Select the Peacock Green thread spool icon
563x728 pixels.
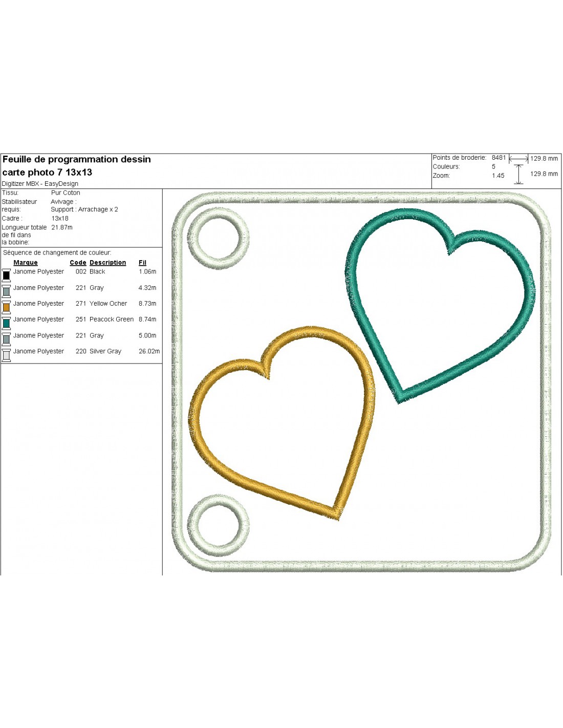point(6,323)
